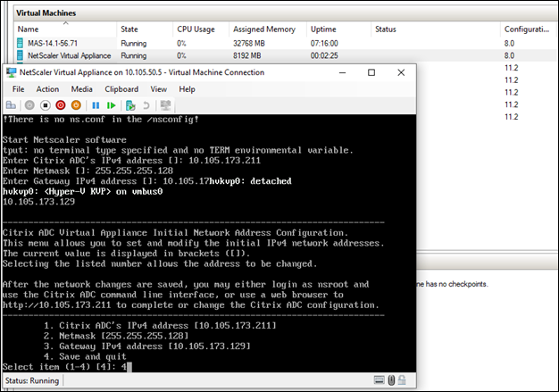Click the Revert toolbar icon

146,105
